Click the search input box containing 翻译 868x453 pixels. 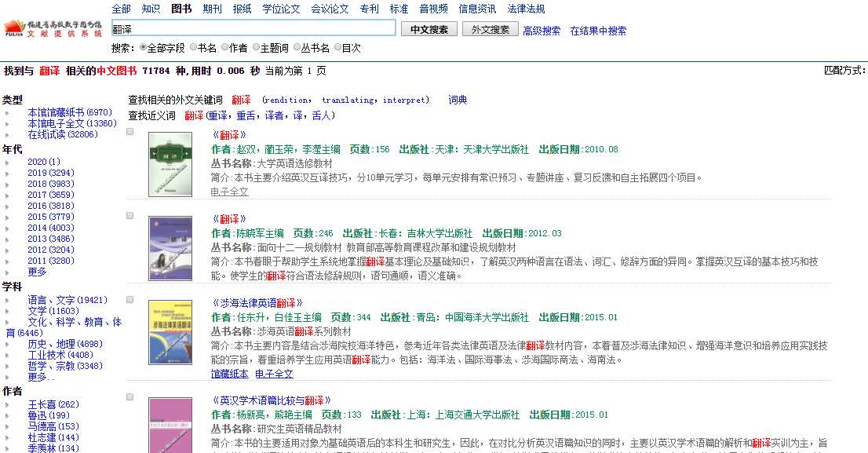pyautogui.click(x=253, y=28)
